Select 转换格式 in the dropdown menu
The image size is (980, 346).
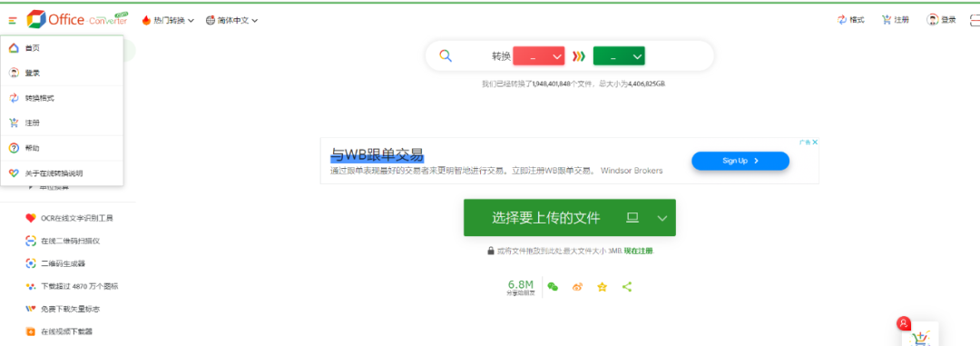click(62, 98)
